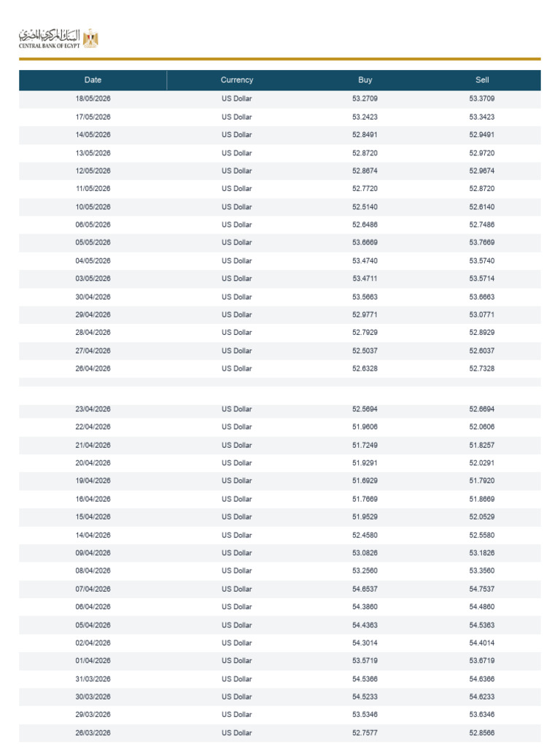Select the 14/05/2026 row date
Image resolution: width=560 pixels, height=747 pixels.
(x=93, y=135)
